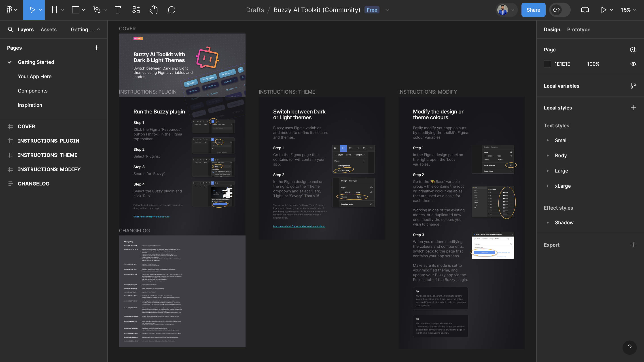The height and width of the screenshot is (362, 644).
Task: Search layers with the magnifier icon
Action: 10,29
